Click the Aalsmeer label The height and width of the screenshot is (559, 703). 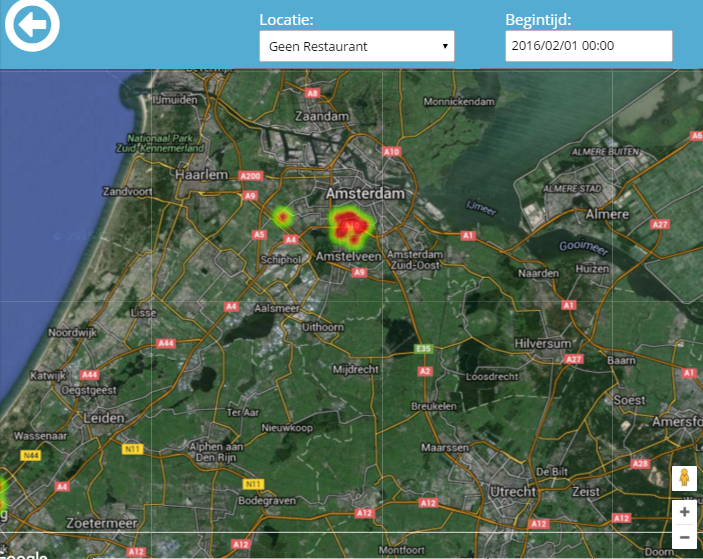click(277, 308)
